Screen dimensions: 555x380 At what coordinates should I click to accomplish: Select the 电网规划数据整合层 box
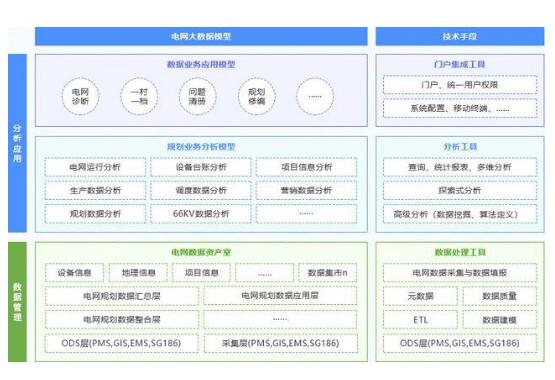click(122, 319)
